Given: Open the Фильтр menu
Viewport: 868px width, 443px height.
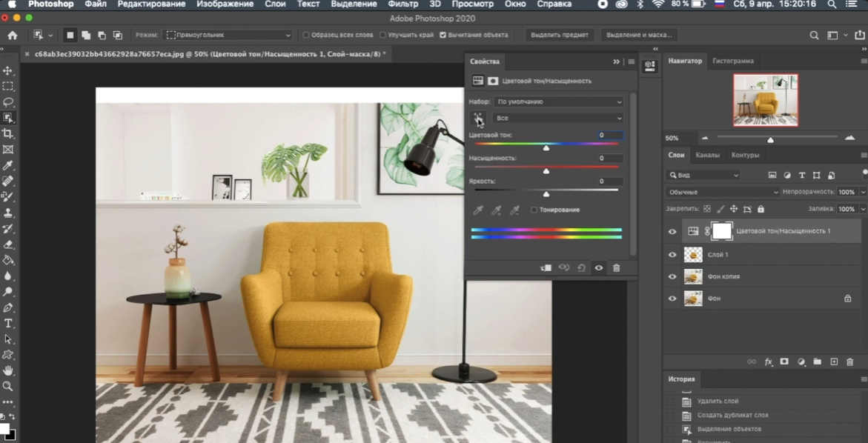Looking at the screenshot, I should point(402,4).
